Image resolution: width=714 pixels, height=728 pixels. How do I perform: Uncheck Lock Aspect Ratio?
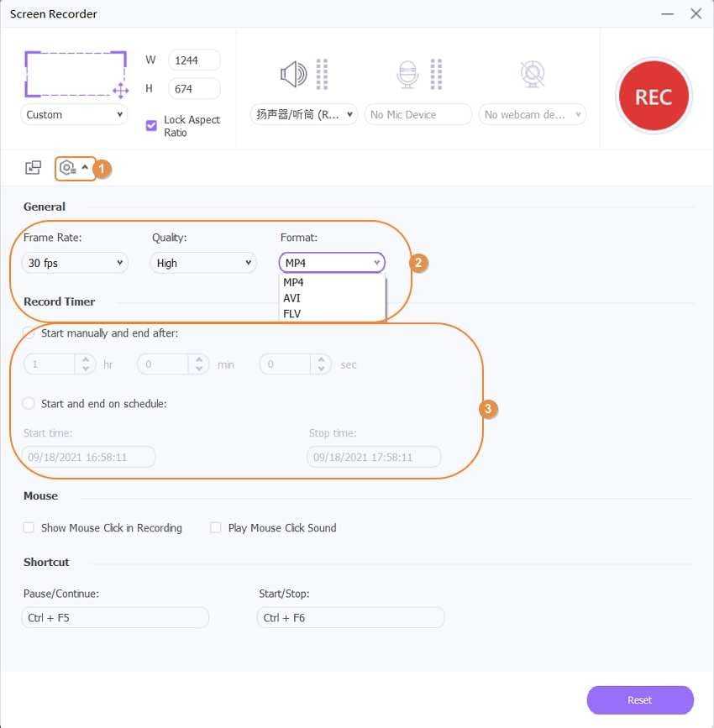151,125
